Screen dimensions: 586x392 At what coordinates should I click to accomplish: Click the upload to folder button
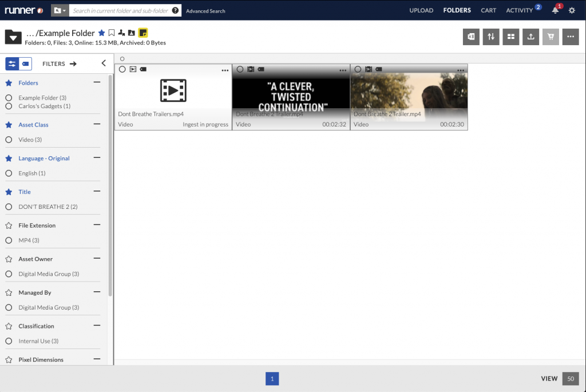pyautogui.click(x=530, y=37)
